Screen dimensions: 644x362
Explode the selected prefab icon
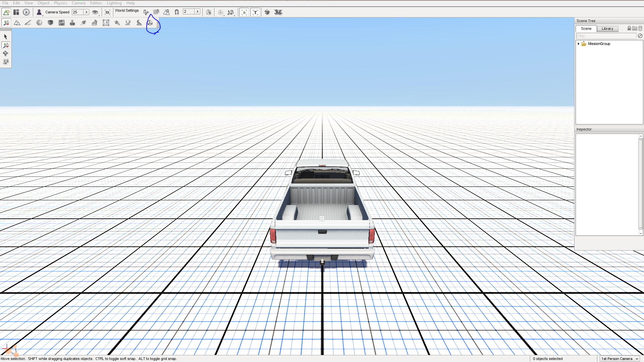pyautogui.click(x=278, y=12)
